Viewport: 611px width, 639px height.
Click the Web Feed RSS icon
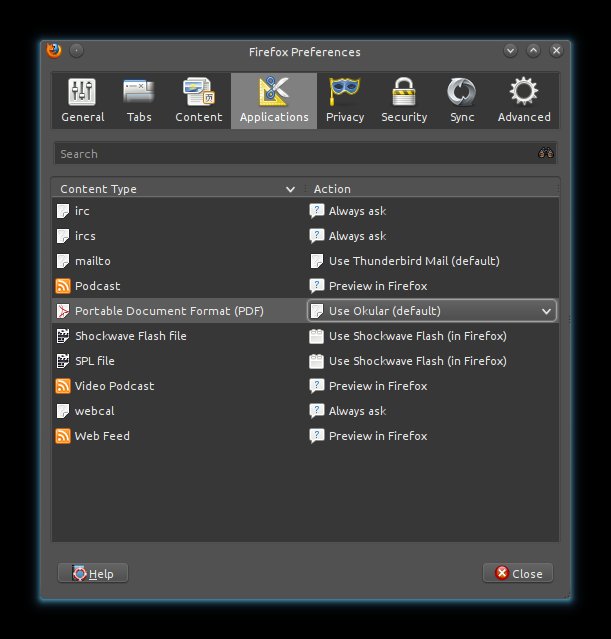click(x=63, y=436)
